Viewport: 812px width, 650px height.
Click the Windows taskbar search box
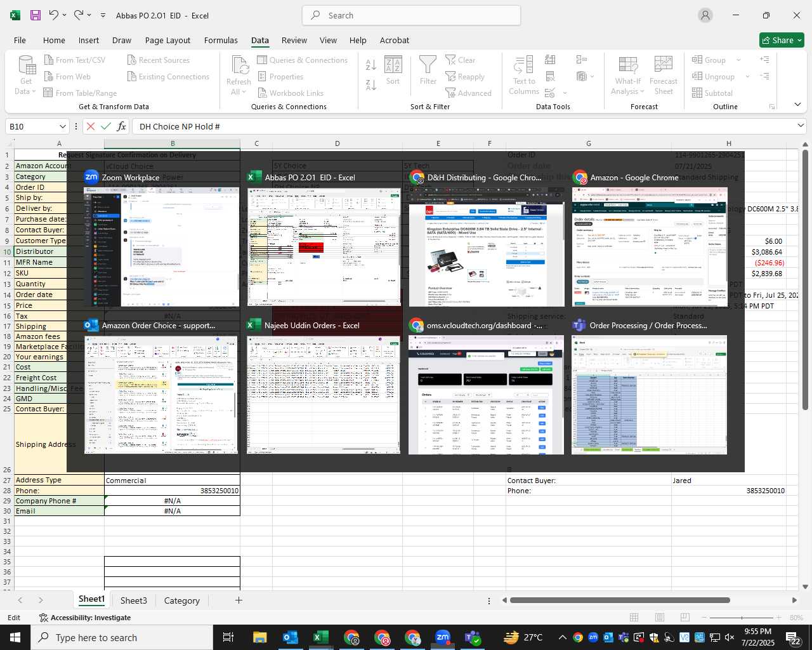(122, 637)
